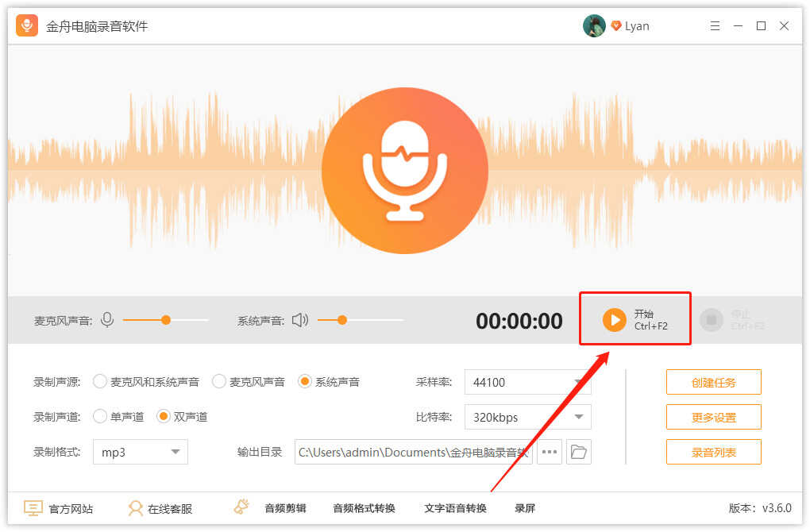Click the 00:00:00 timer display
Screen dimensions: 810x532
pos(519,321)
